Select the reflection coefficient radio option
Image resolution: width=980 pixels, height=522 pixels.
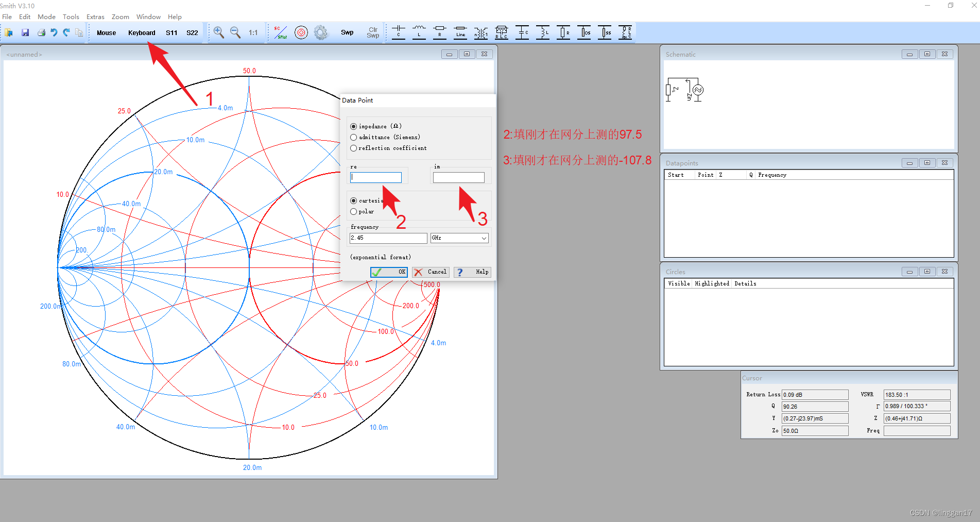coord(353,148)
